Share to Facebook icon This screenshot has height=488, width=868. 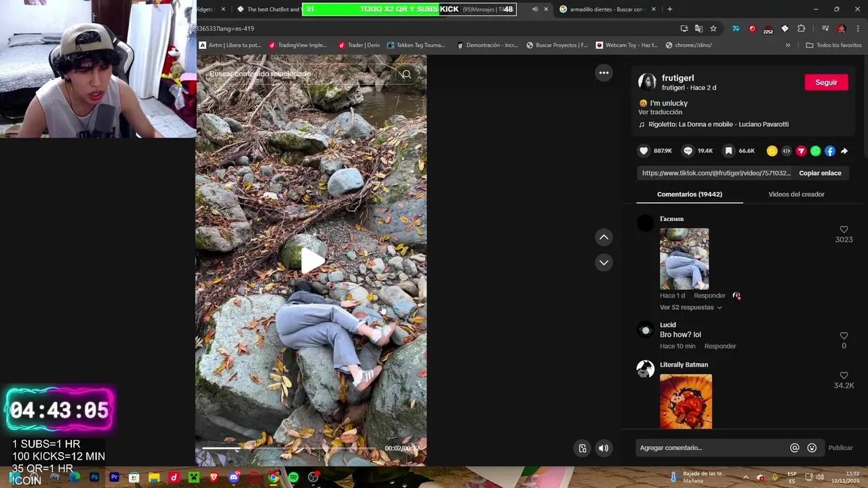click(829, 151)
